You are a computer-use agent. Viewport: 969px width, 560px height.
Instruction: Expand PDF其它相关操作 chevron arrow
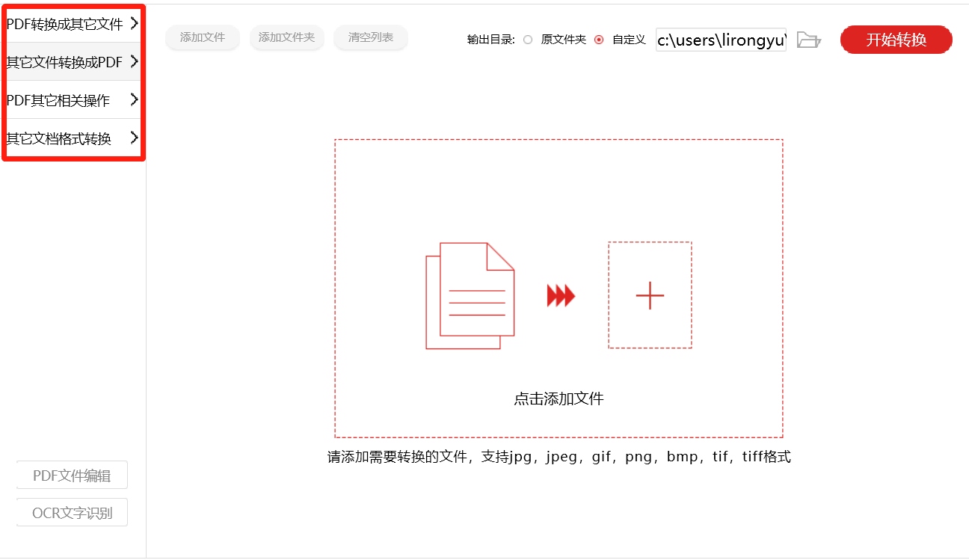pos(134,99)
